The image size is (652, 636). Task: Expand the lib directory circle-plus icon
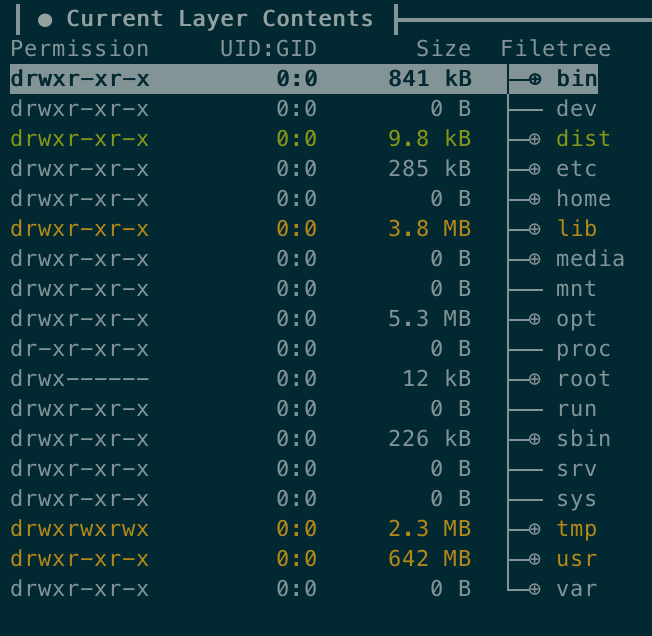point(535,229)
